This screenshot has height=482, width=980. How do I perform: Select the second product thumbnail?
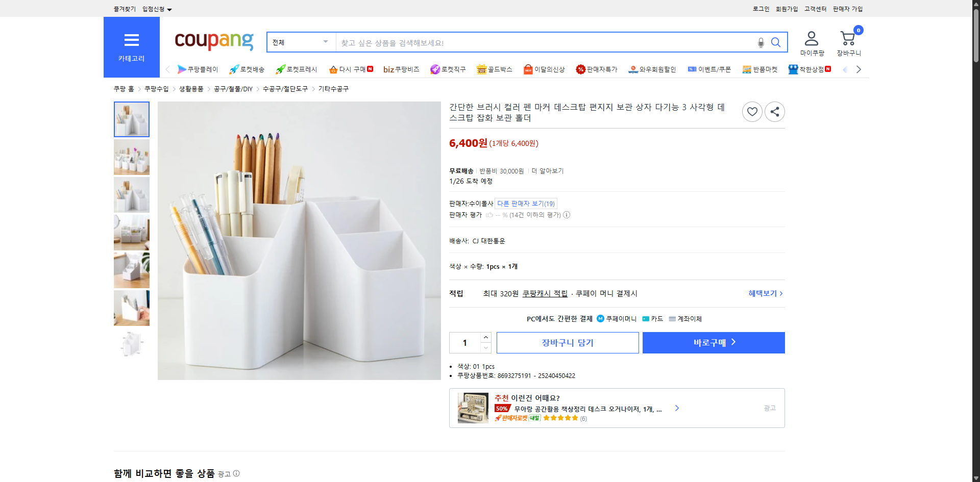click(x=131, y=157)
